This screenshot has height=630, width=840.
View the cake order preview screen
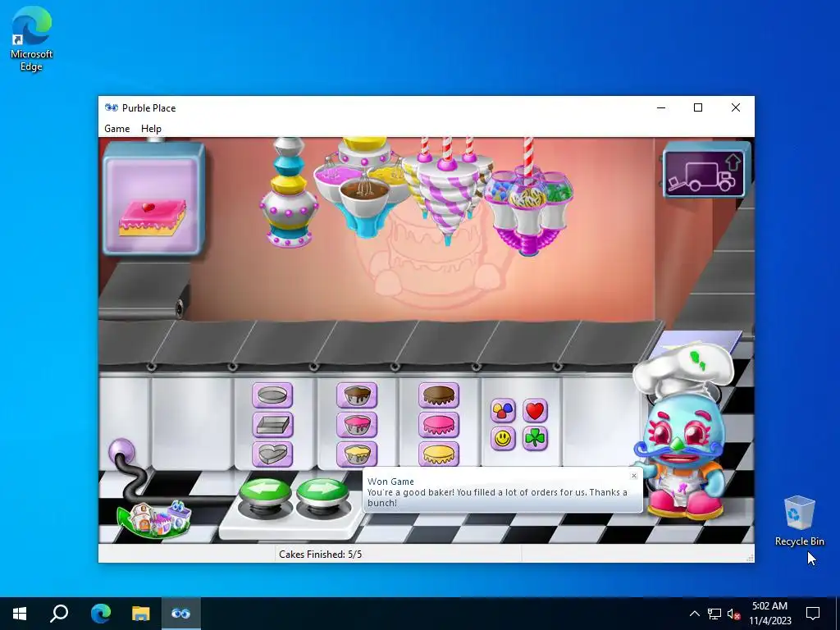[153, 200]
